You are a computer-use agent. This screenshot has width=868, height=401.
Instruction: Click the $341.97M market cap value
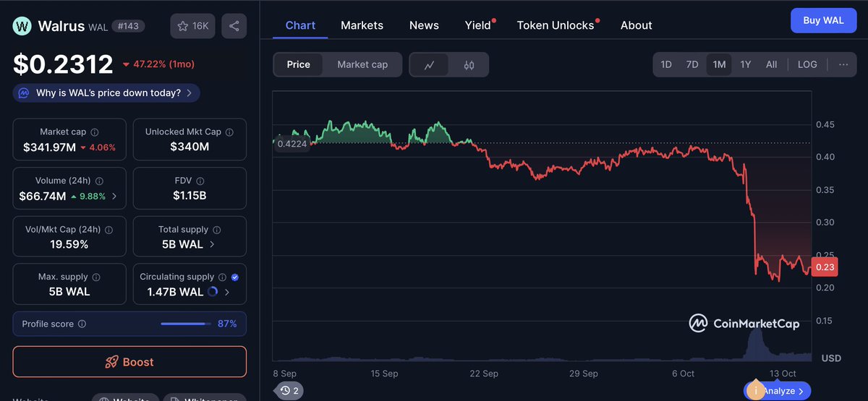[x=50, y=147]
